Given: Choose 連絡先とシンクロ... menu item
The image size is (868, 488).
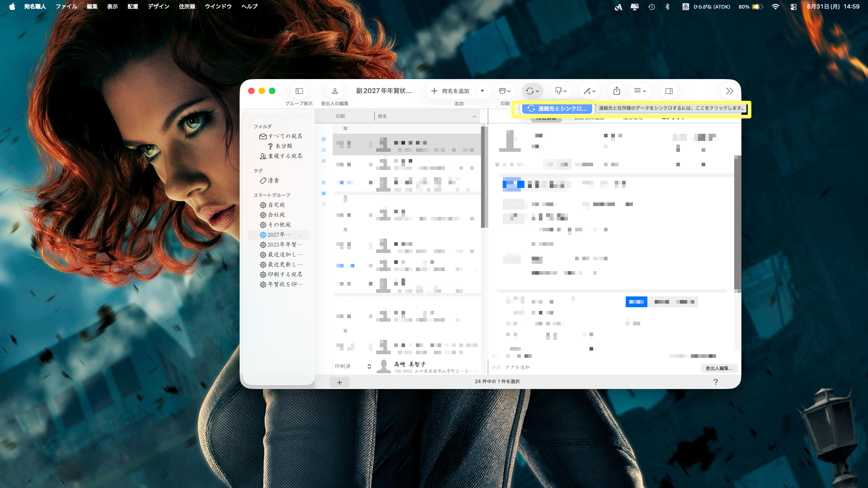Looking at the screenshot, I should (x=557, y=108).
